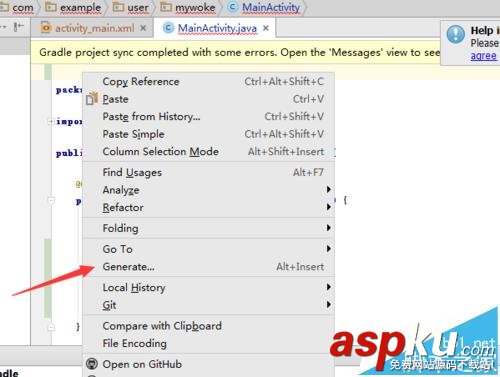Screen dimensions: 500x377
Task: Click the MainActivity class icon in breadcrumb
Action: 233,7
